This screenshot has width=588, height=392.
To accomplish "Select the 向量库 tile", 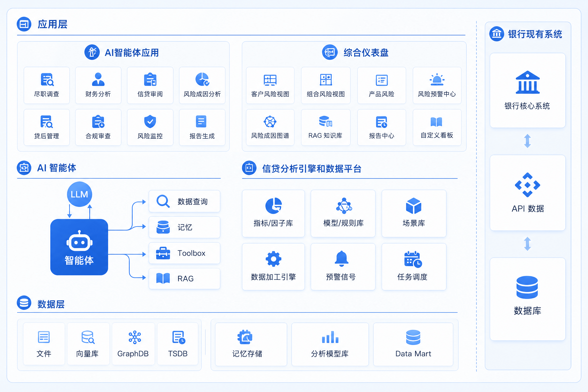I will tap(88, 344).
